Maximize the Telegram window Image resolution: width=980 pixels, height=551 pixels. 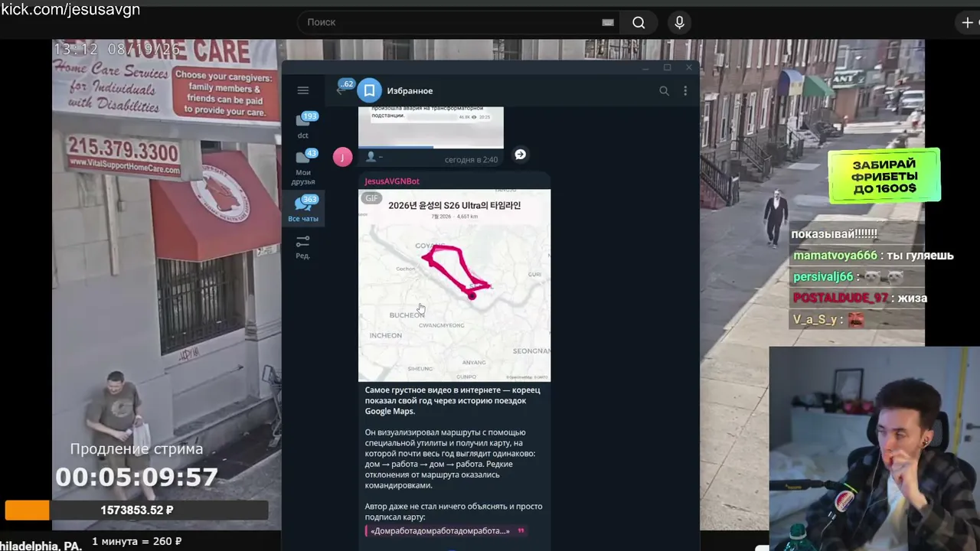pos(667,67)
